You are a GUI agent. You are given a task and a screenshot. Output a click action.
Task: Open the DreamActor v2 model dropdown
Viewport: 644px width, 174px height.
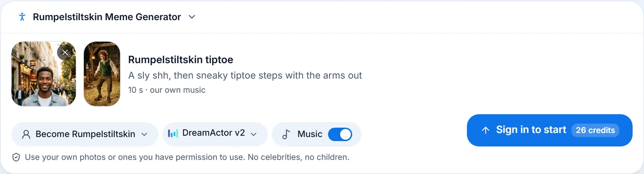click(215, 134)
